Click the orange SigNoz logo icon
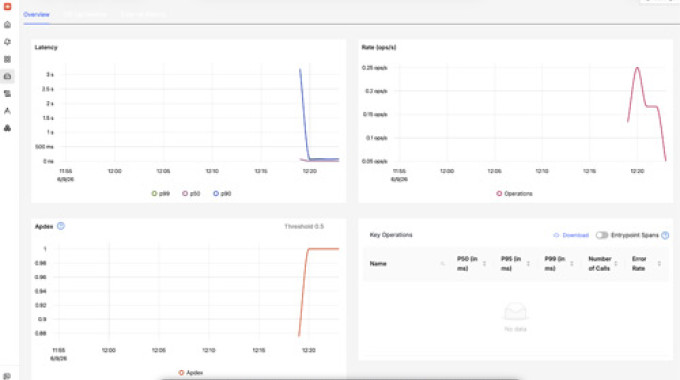 pyautogui.click(x=7, y=7)
